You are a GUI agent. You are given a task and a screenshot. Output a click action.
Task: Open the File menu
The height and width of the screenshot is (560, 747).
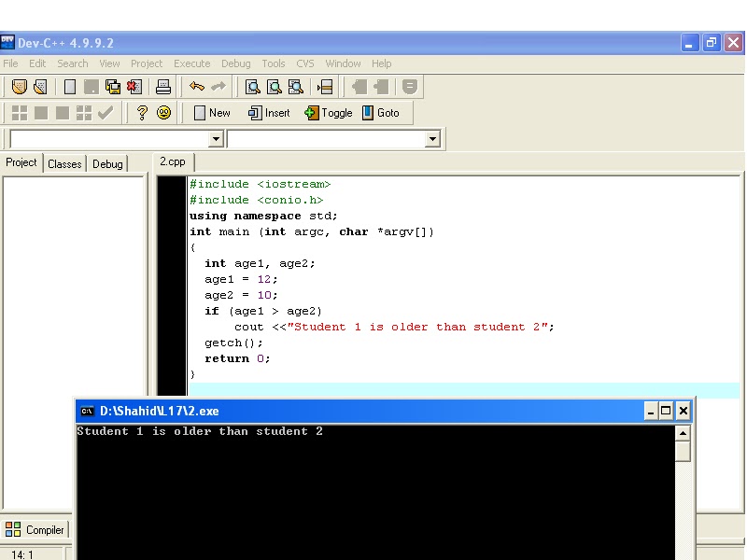point(10,63)
